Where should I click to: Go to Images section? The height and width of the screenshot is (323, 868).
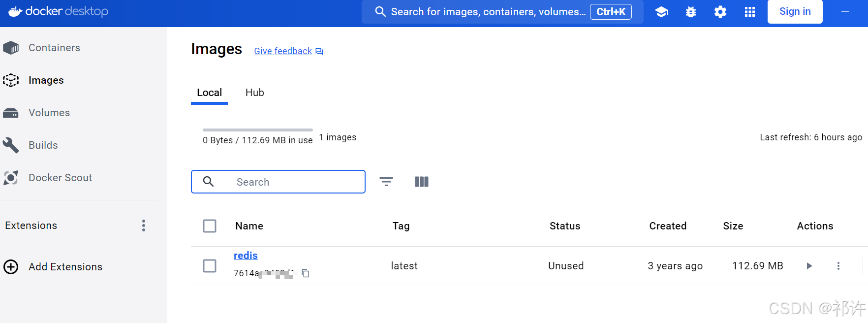[x=46, y=80]
